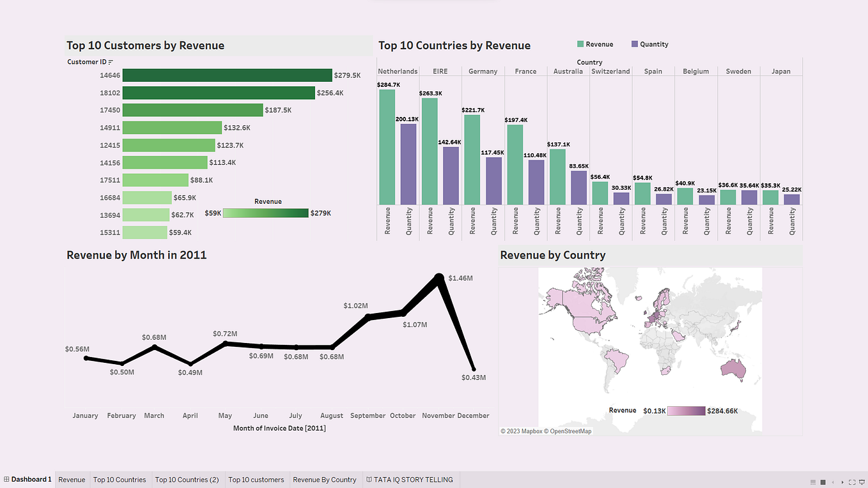
Task: Click the sort icon beside Customer ID header
Action: point(111,61)
